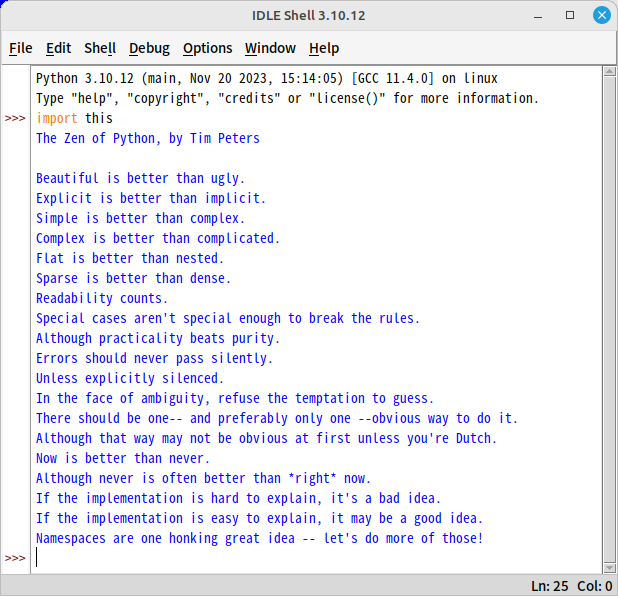Open the Debug menu
This screenshot has width=618, height=596.
pos(149,48)
